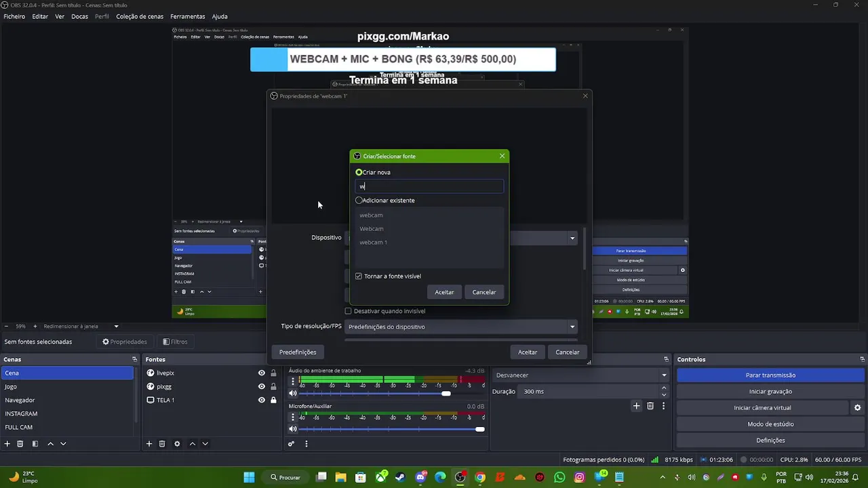The image size is (868, 488).
Task: Click Iniciar gravação button
Action: (770, 391)
